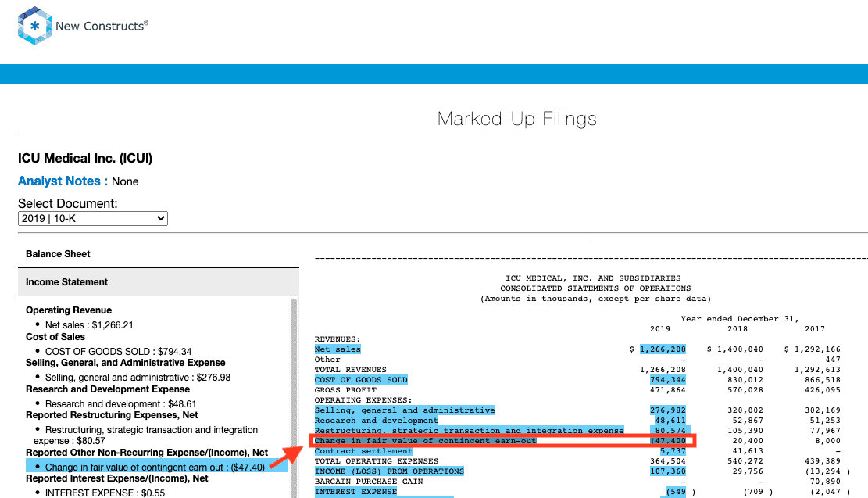Click highlighted 5,737 contract settlement value

point(673,451)
